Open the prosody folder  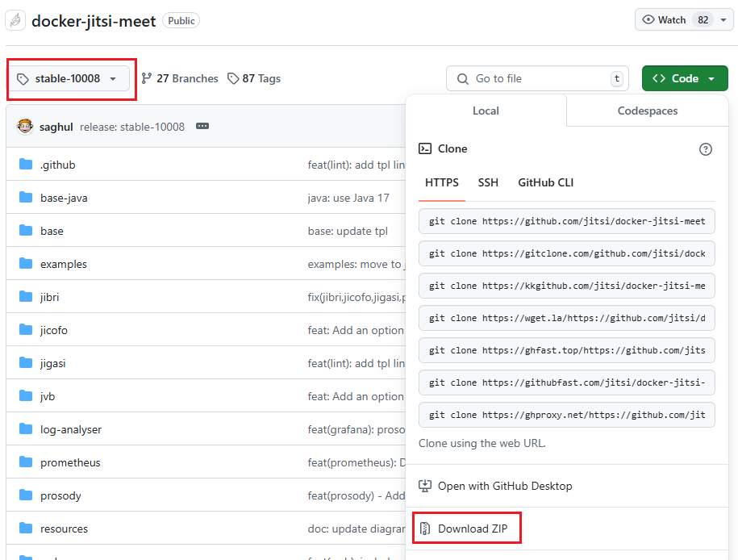pyautogui.click(x=60, y=496)
